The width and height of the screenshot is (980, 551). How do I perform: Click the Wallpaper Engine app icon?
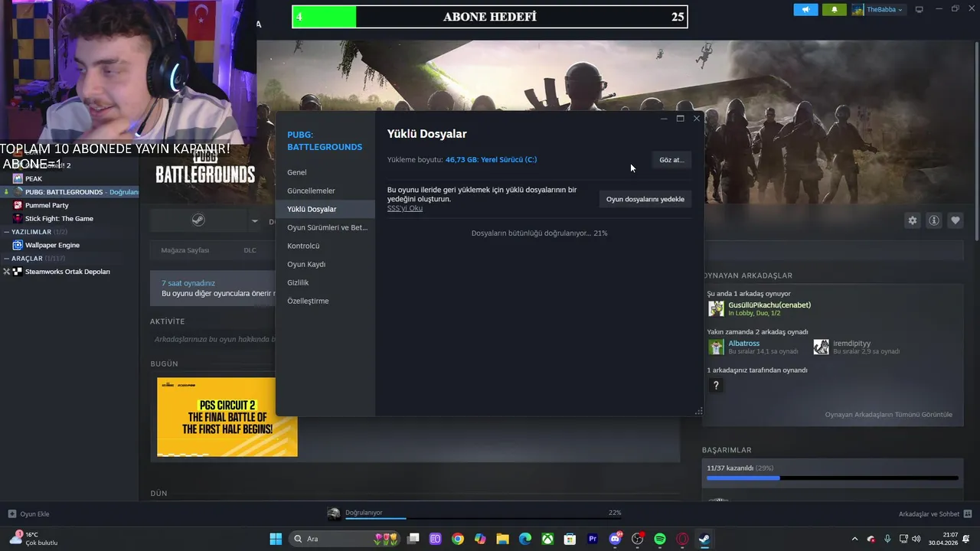18,245
